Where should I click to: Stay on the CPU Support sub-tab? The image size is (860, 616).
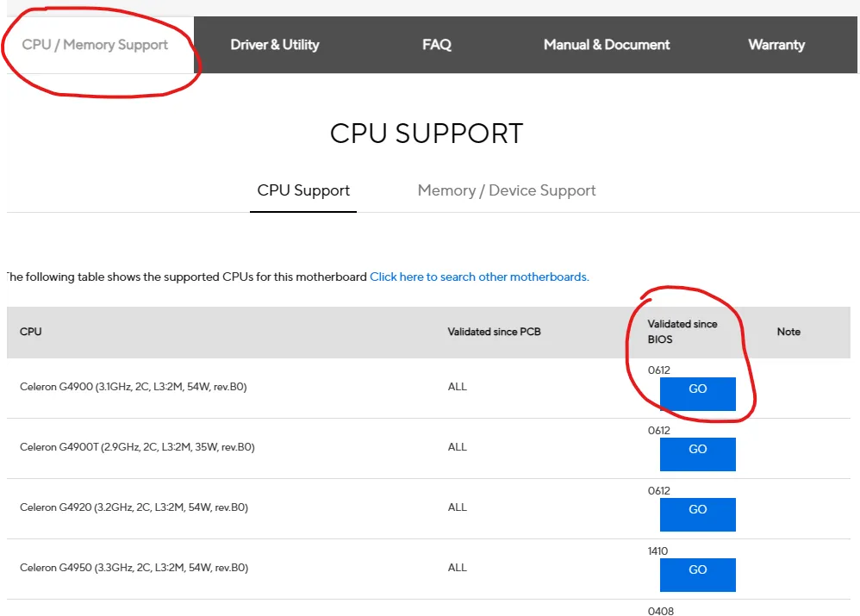pos(302,190)
